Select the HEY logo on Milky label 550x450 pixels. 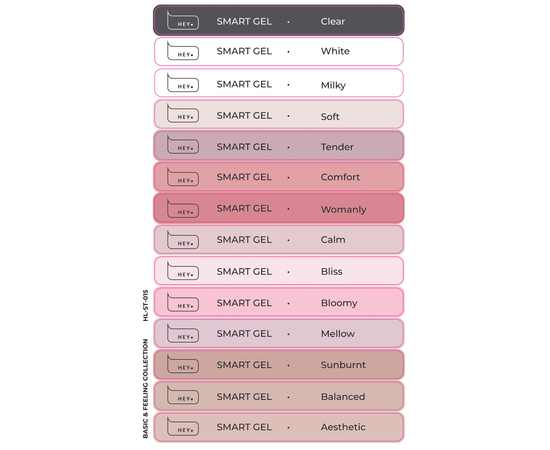[x=183, y=83]
